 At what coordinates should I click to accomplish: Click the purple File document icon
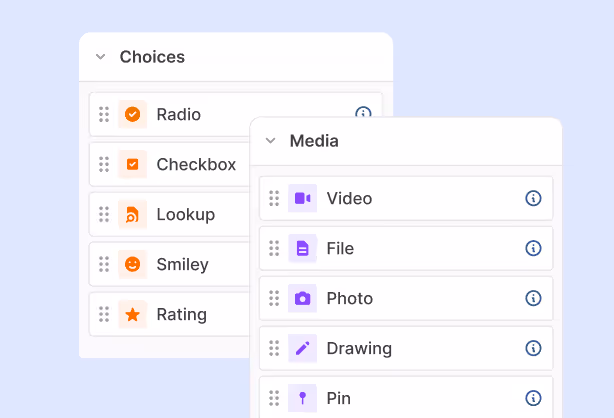click(x=302, y=248)
